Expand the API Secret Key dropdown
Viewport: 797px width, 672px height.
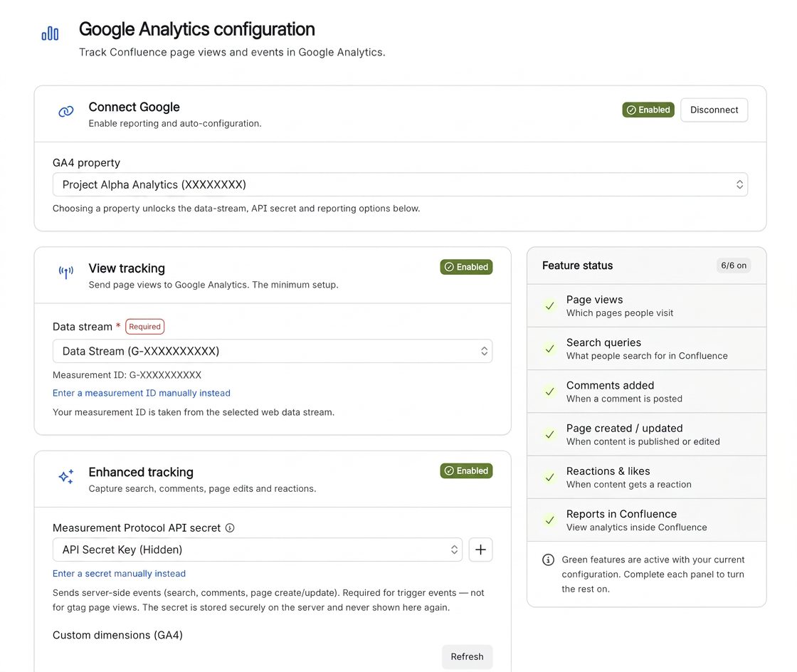click(x=257, y=550)
